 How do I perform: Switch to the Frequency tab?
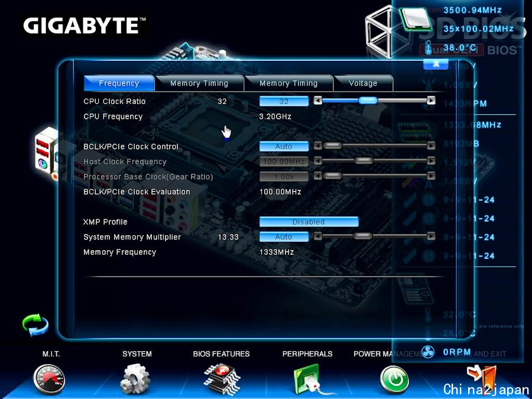[x=119, y=83]
